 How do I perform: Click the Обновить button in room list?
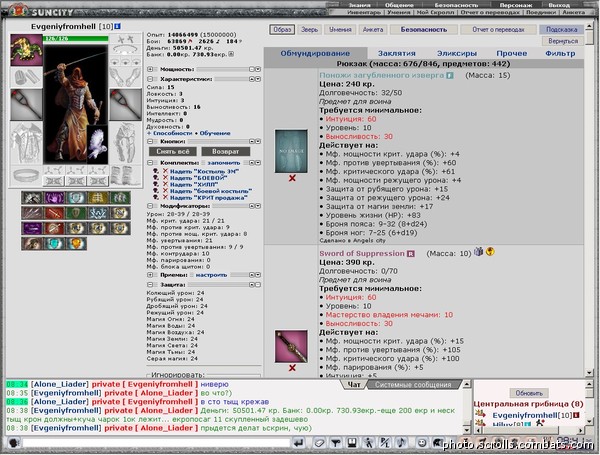coord(529,393)
